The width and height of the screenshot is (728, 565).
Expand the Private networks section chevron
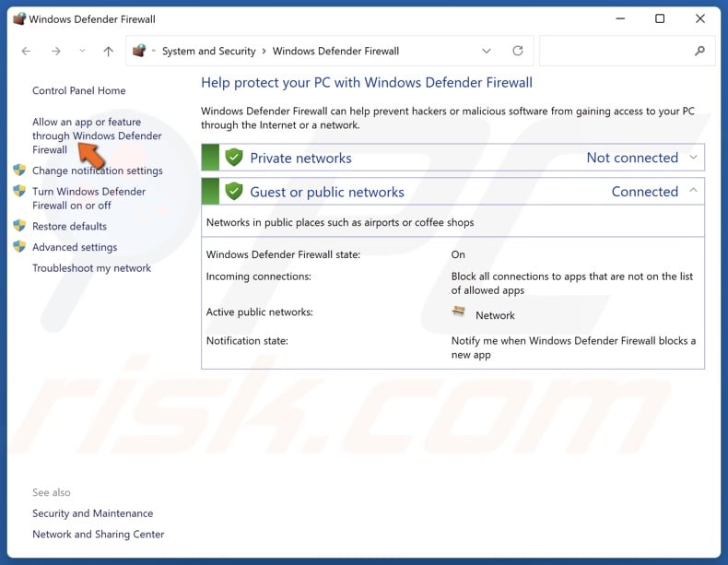[693, 158]
